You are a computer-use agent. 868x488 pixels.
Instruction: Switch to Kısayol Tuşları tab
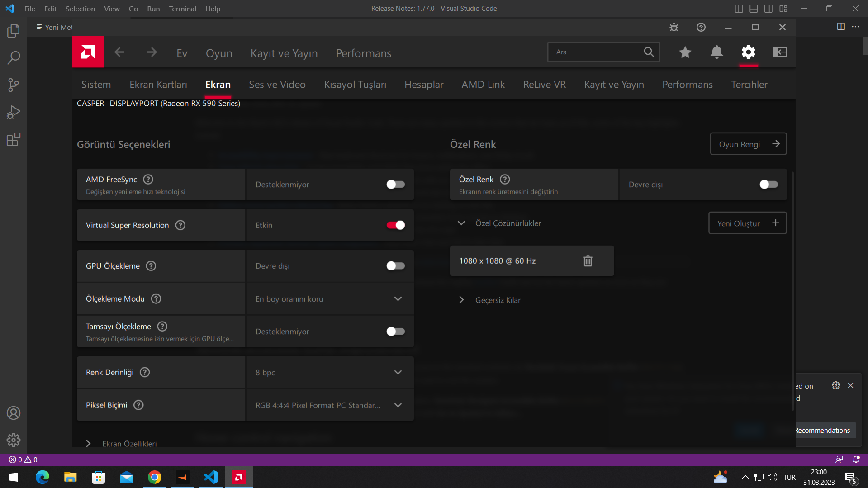355,85
